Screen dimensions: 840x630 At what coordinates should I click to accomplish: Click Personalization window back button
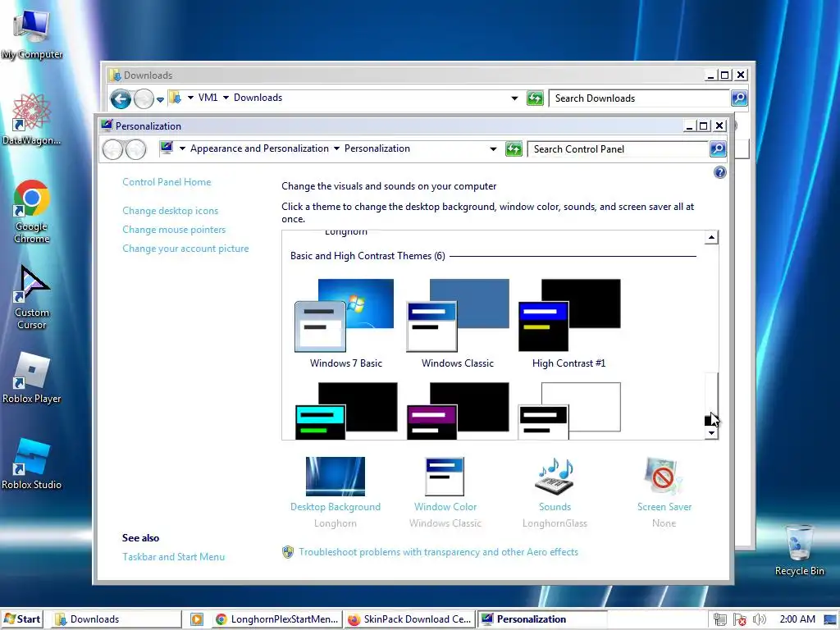112,149
